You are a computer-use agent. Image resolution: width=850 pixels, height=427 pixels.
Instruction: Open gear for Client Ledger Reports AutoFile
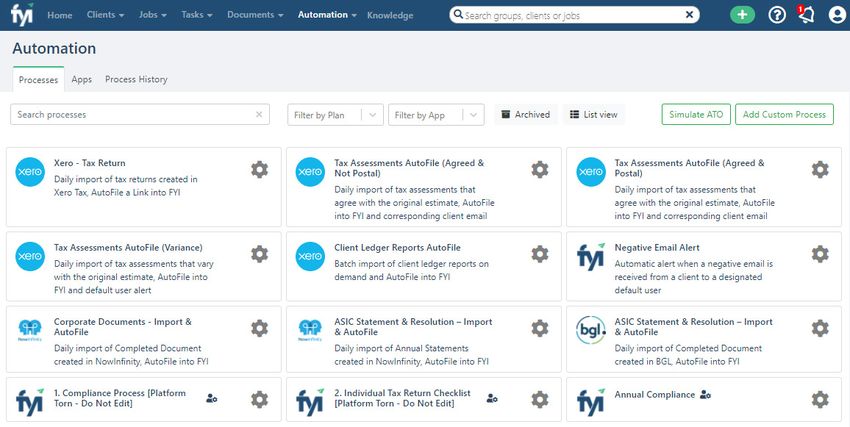point(539,254)
